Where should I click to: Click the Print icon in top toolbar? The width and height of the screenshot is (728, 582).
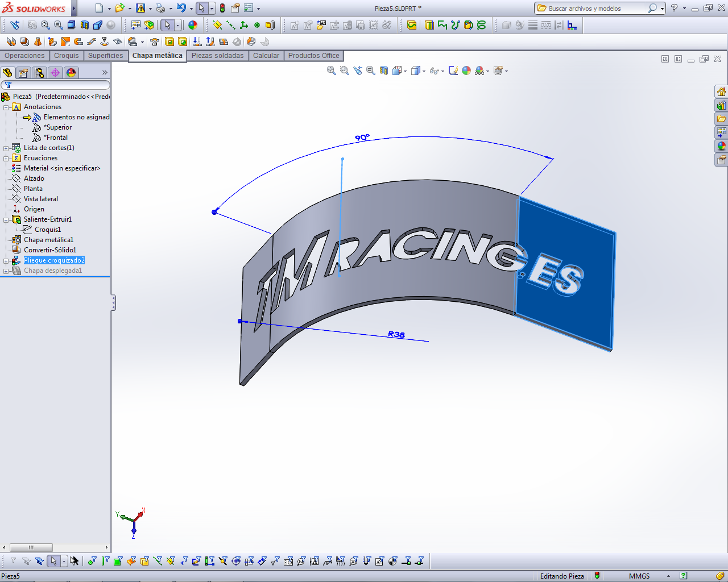[x=160, y=8]
